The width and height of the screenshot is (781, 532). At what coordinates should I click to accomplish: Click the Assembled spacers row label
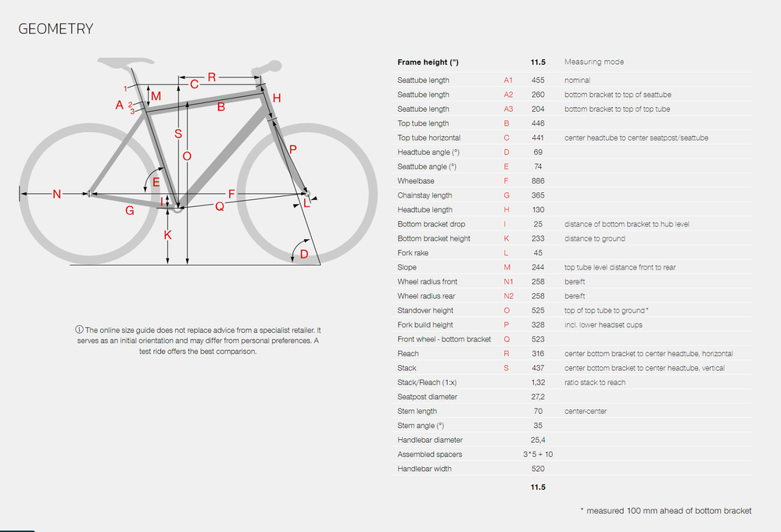429,454
